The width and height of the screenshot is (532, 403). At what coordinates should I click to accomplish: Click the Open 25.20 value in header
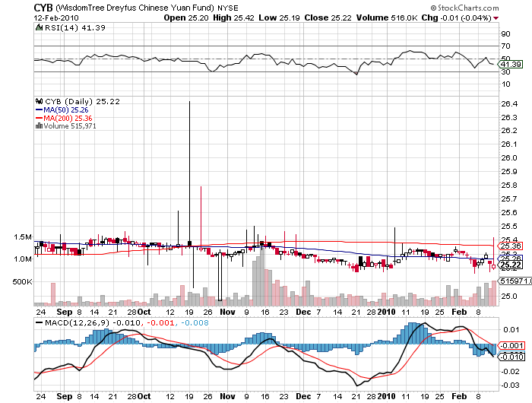(x=186, y=17)
